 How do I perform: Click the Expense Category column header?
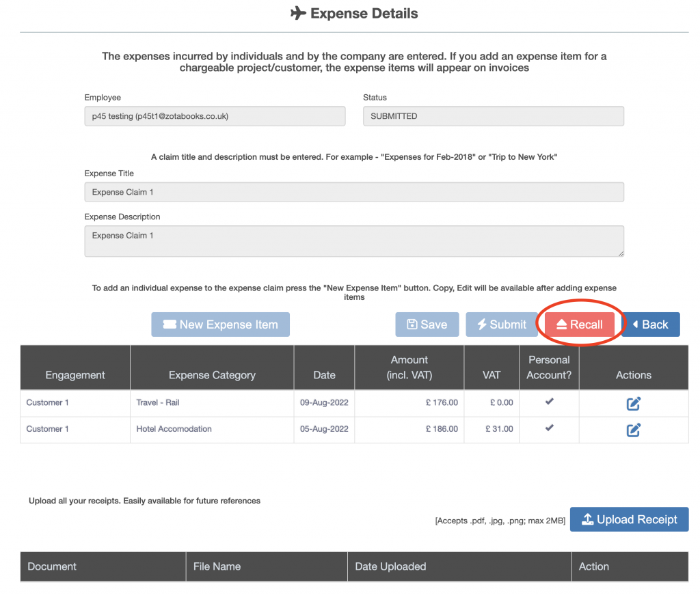click(x=212, y=375)
